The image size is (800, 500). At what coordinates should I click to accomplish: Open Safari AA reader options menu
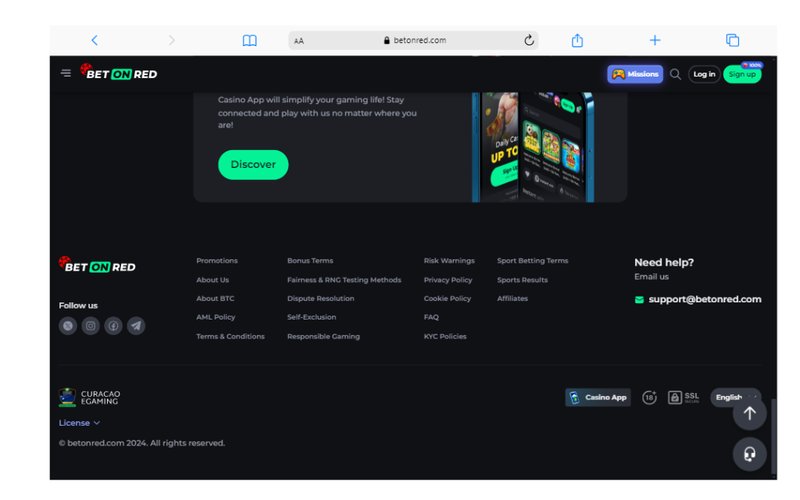(299, 41)
